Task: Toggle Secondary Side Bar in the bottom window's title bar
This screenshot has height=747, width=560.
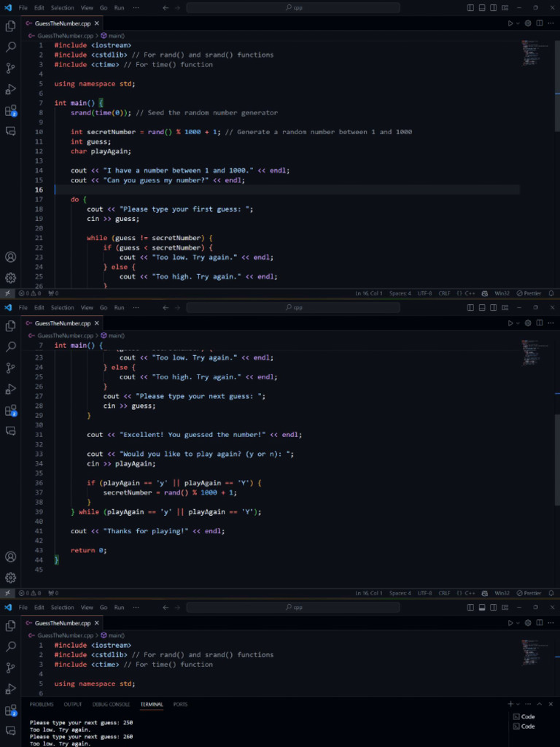Action: [494, 607]
